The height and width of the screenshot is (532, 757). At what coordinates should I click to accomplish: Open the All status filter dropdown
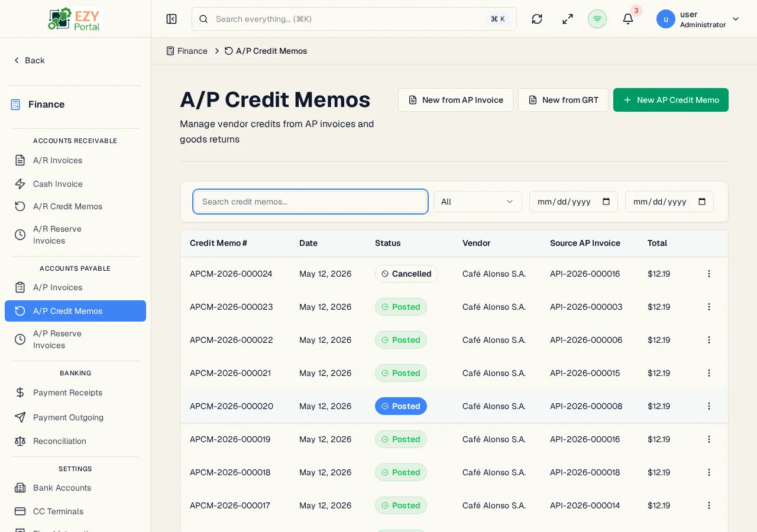[x=478, y=202]
